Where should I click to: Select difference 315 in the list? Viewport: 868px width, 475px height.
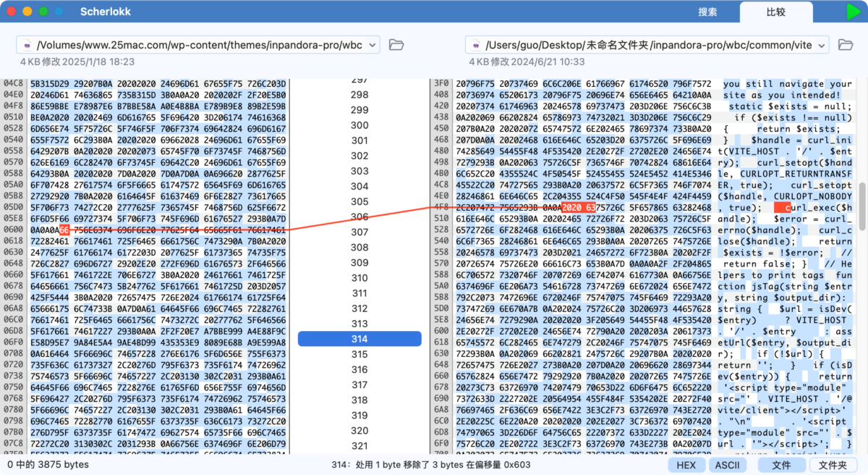359,354
